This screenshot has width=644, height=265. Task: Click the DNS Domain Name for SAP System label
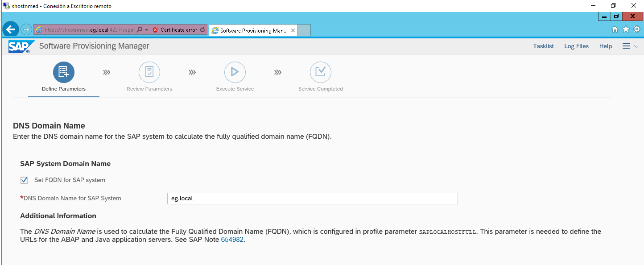tap(72, 198)
